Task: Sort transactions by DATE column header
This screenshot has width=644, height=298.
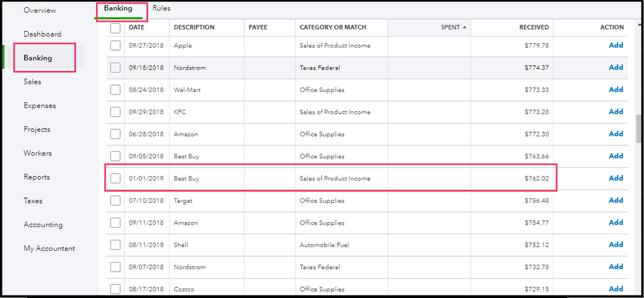Action: point(137,28)
